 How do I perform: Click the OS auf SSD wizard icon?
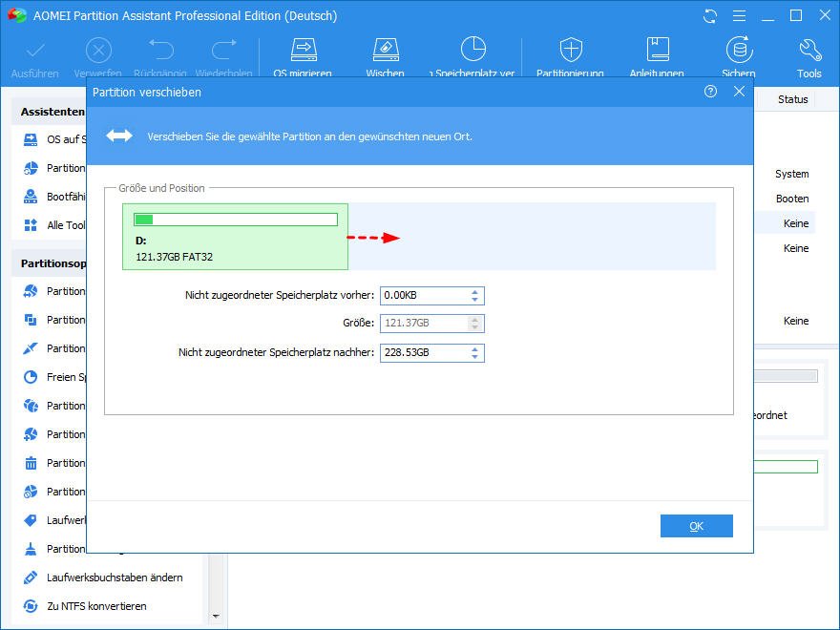(31, 139)
